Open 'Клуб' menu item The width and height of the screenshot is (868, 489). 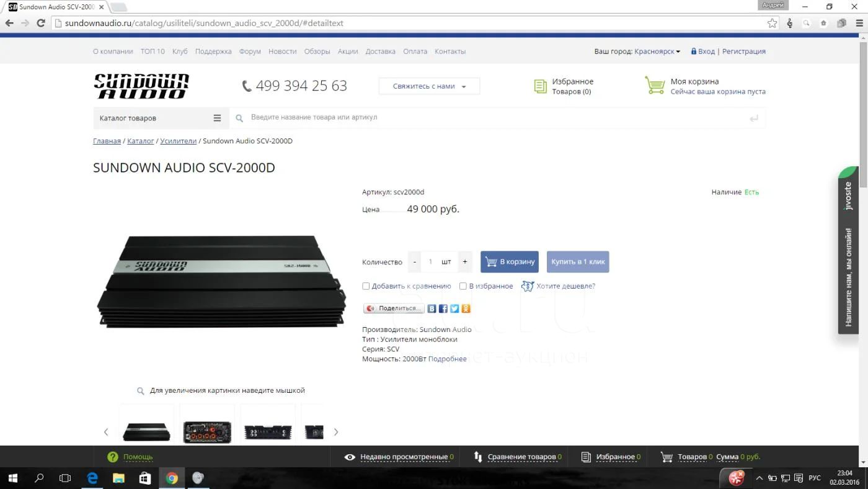tap(180, 52)
